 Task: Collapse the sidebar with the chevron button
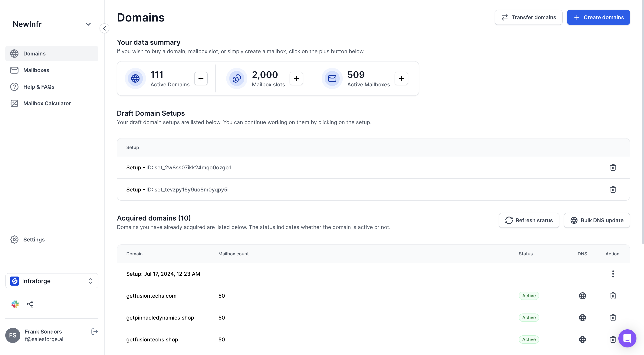tap(104, 28)
